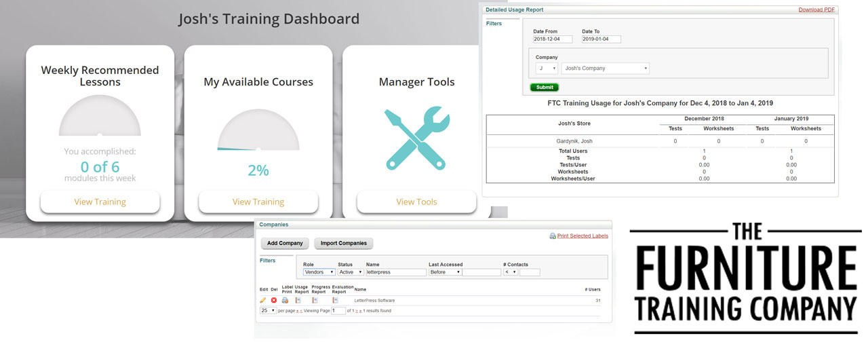The image size is (868, 357).
Task: Click the Date From input field
Action: [x=552, y=39]
